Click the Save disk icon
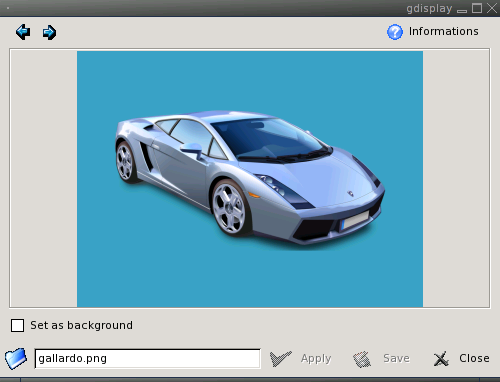 (x=362, y=359)
